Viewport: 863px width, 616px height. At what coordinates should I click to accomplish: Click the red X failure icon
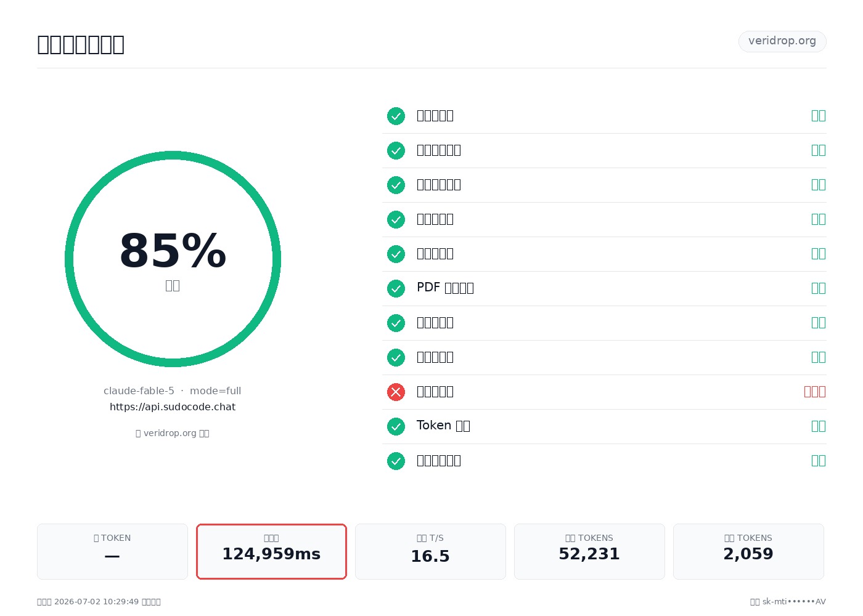click(x=396, y=392)
